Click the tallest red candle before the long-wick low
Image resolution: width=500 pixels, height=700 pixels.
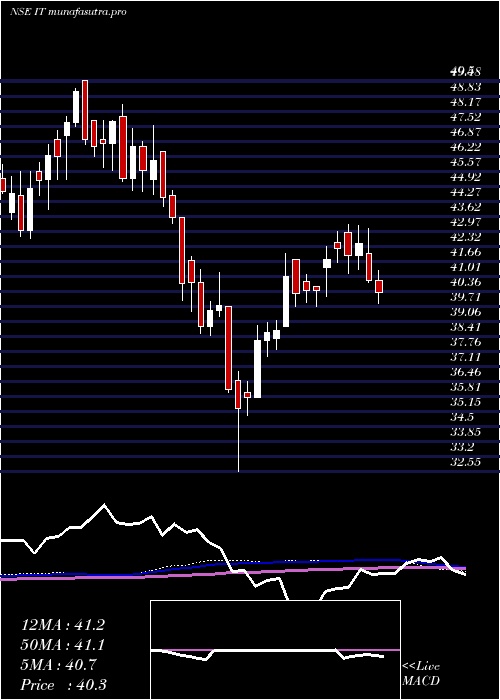click(x=229, y=348)
